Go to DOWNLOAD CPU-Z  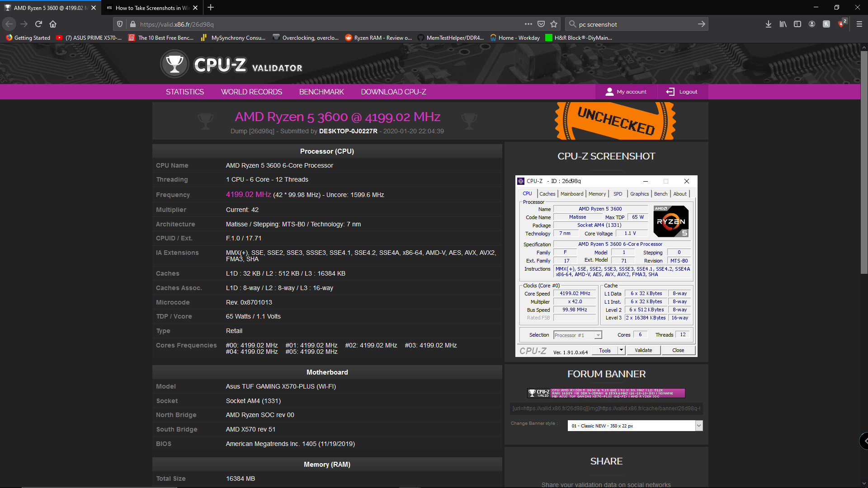393,92
